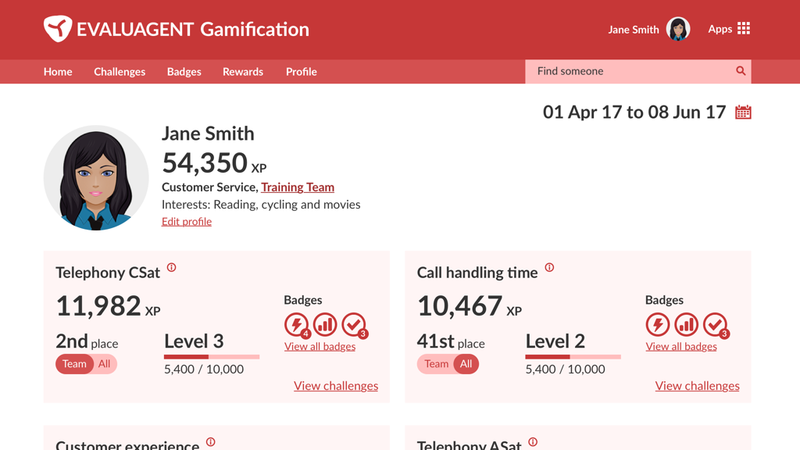
Task: Click the Jane Smith name in header
Action: pos(633,30)
